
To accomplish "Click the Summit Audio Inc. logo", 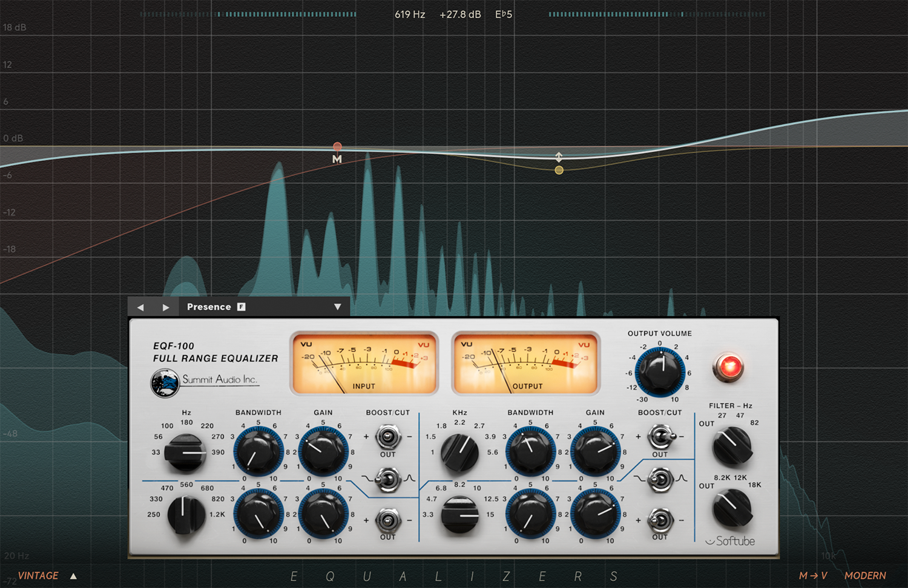I will 205,381.
